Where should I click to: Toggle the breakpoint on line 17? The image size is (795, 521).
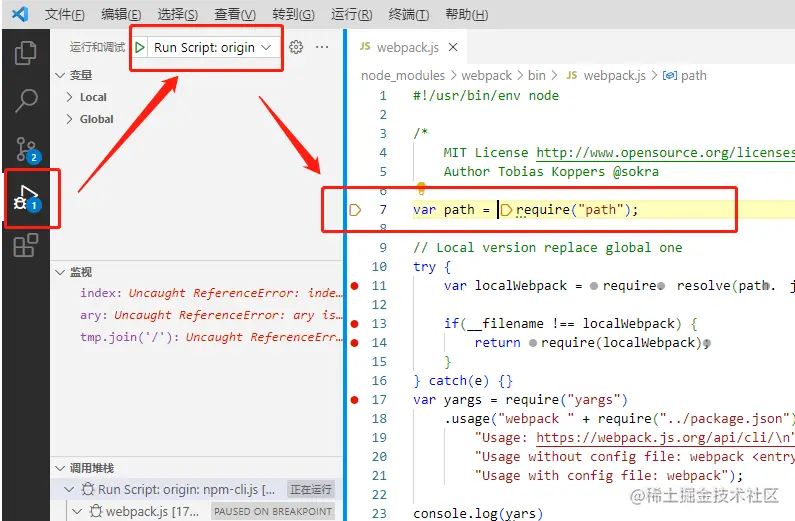(x=355, y=400)
